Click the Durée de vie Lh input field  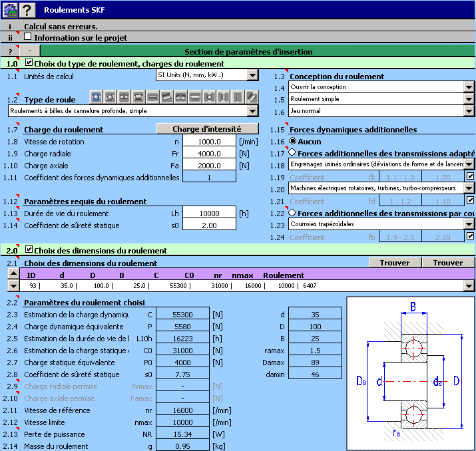click(x=209, y=214)
